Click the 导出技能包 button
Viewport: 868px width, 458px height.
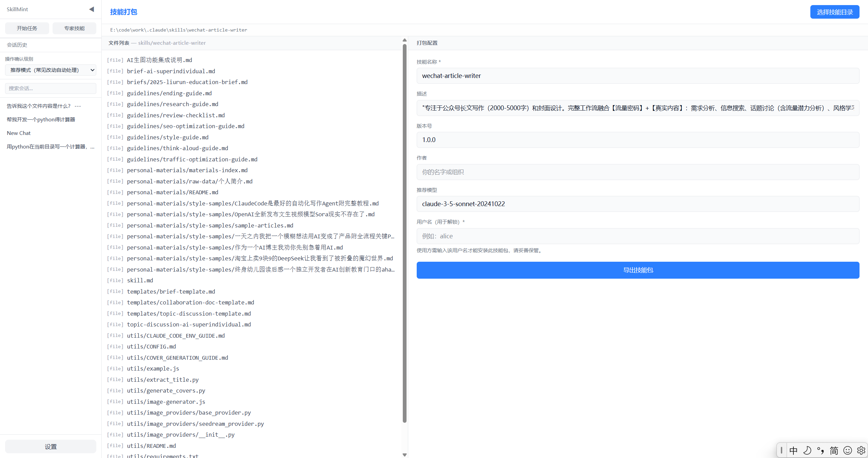pyautogui.click(x=638, y=270)
